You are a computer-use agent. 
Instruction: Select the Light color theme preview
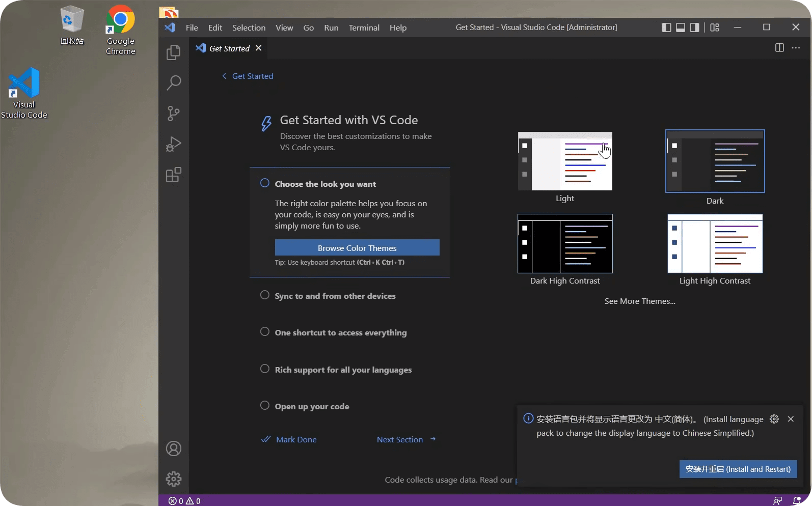tap(565, 161)
